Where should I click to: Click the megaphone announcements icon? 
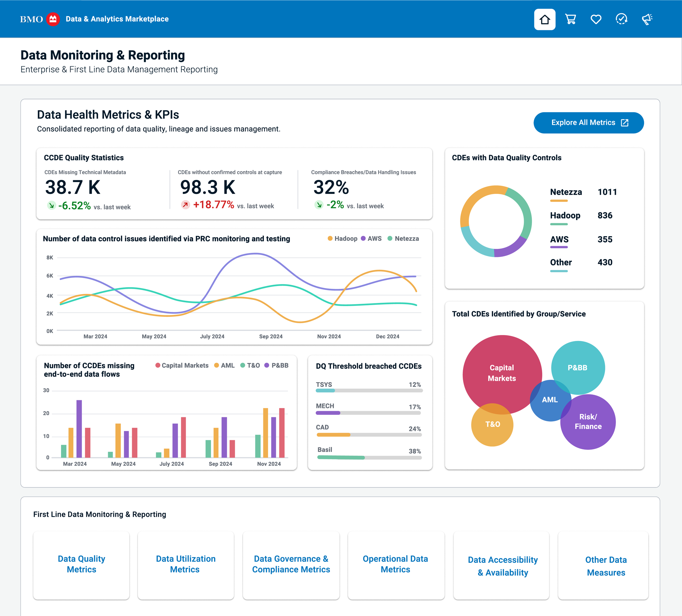pos(647,19)
